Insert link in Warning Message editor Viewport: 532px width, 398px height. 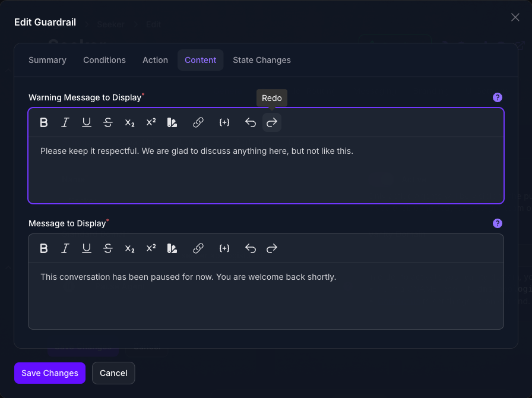(x=198, y=122)
